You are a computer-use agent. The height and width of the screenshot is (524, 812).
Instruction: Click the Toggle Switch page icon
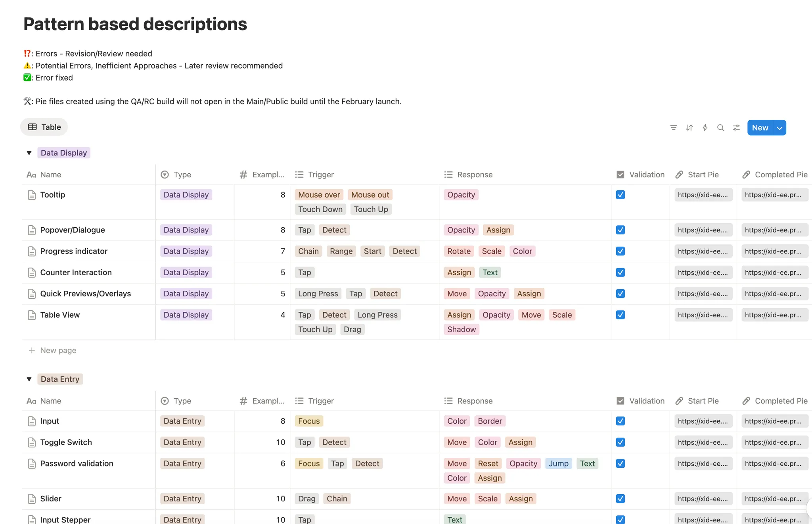click(32, 442)
